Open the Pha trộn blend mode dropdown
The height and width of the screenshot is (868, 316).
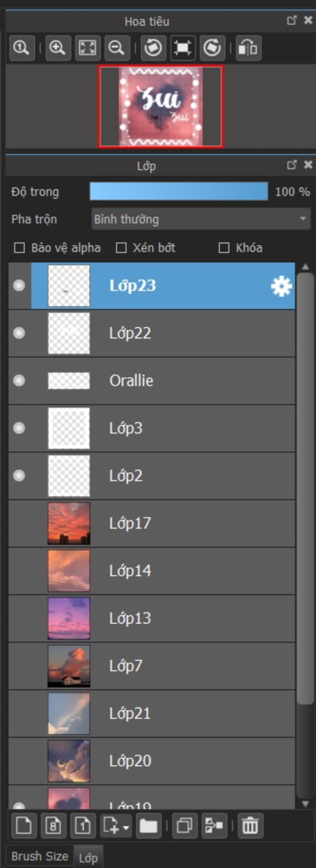[x=201, y=219]
